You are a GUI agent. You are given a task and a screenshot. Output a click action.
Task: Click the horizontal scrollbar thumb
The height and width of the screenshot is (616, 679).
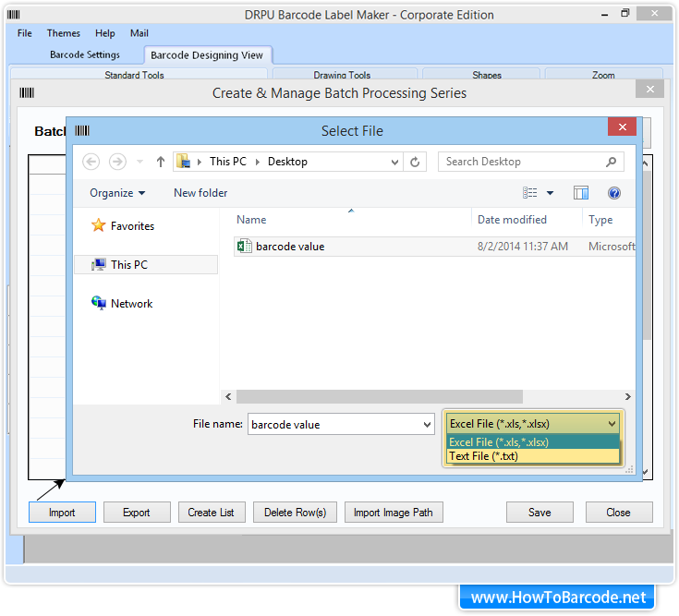380,396
